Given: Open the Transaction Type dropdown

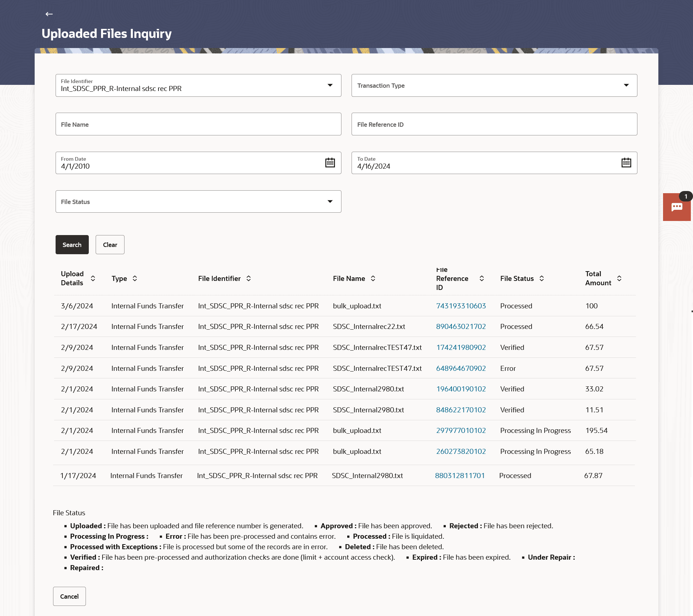Looking at the screenshot, I should coord(626,86).
